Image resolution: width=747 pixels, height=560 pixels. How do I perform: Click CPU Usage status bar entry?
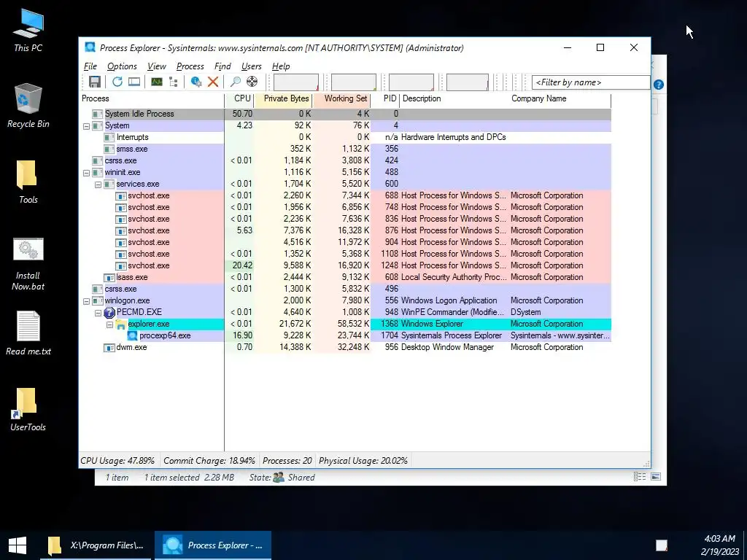(117, 461)
